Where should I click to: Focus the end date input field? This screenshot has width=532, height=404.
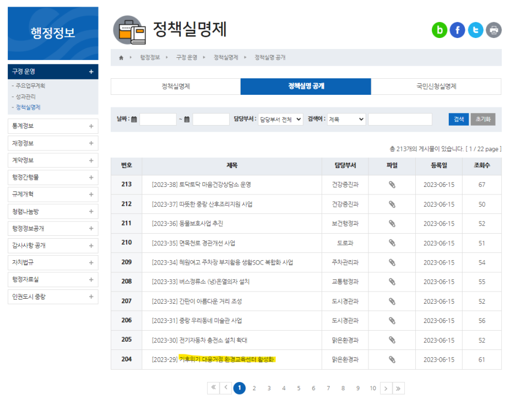[211, 120]
